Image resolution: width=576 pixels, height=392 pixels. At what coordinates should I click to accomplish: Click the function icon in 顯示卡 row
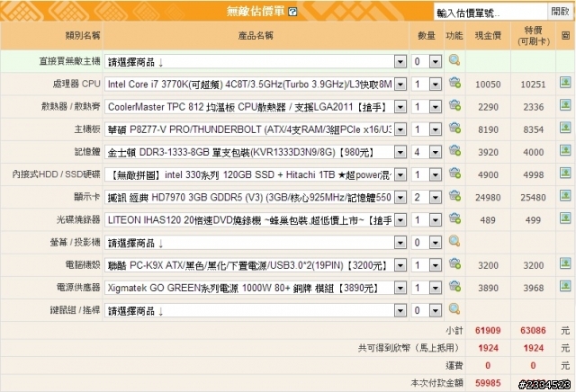coord(454,196)
